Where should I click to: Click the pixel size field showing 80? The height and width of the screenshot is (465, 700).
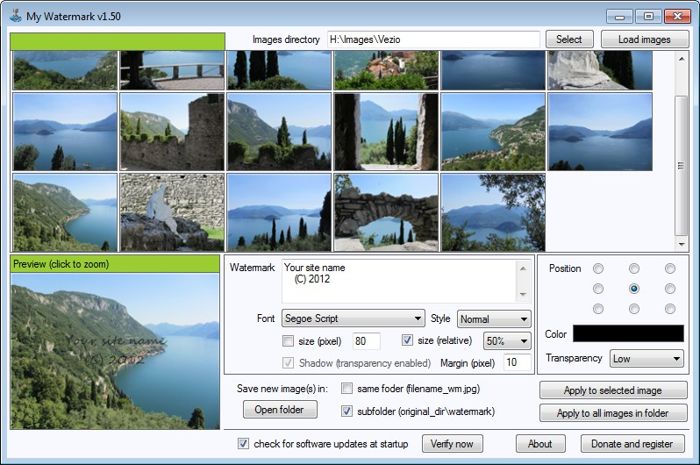tap(366, 341)
